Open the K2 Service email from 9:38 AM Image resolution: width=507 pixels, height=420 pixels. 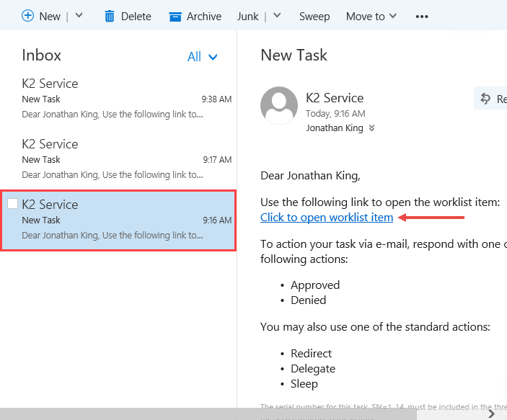click(x=118, y=99)
